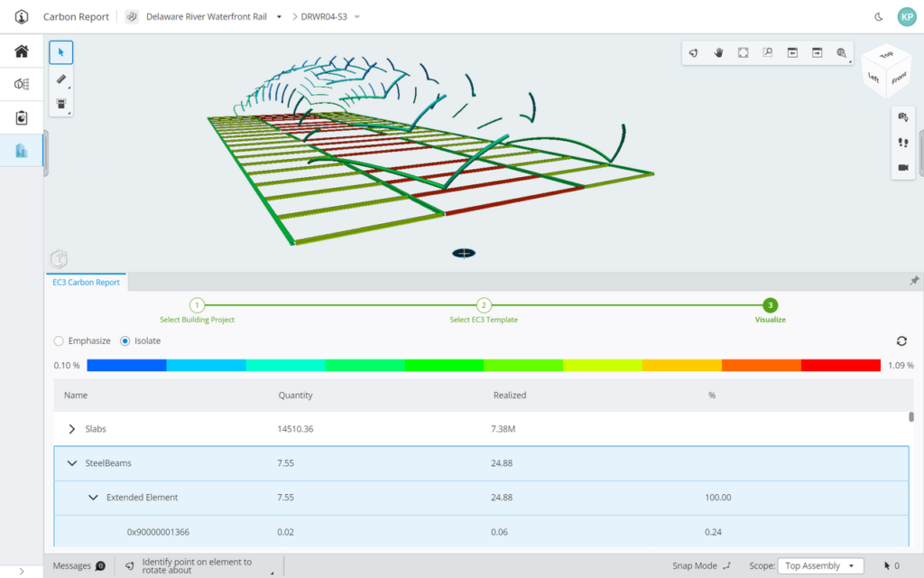The width and height of the screenshot is (924, 578).
Task: Pin the EC3 Carbon Report panel
Action: pyautogui.click(x=914, y=282)
